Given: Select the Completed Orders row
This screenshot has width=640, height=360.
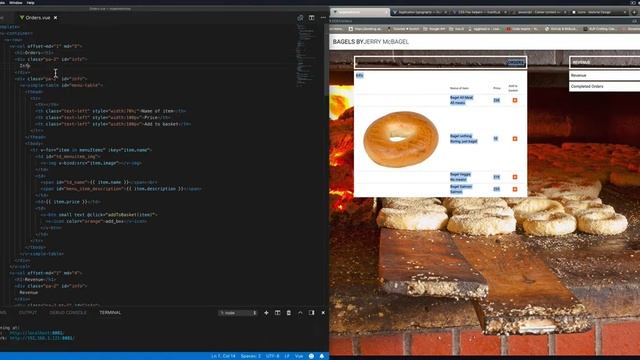Looking at the screenshot, I should pyautogui.click(x=604, y=87).
